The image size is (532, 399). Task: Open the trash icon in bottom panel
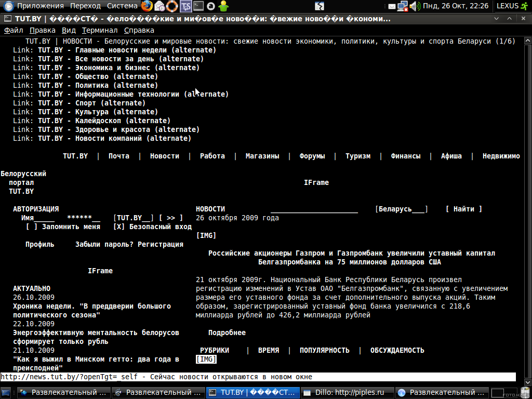[x=524, y=393]
